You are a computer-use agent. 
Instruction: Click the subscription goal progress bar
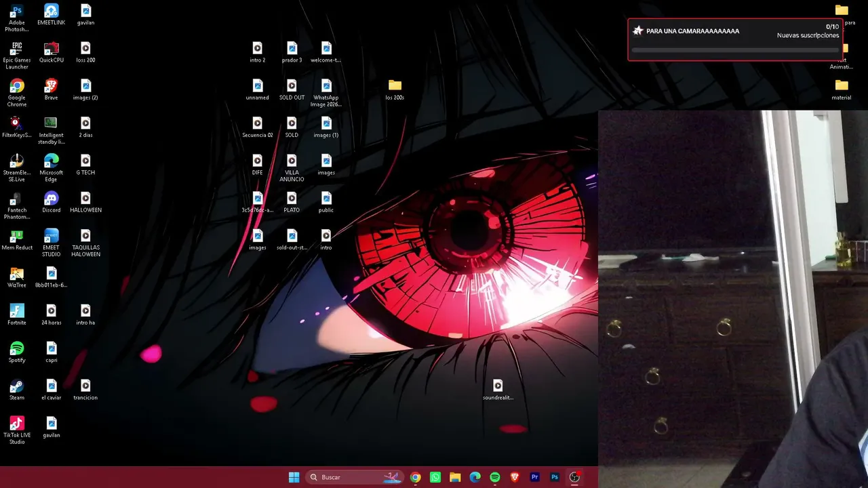(x=735, y=50)
